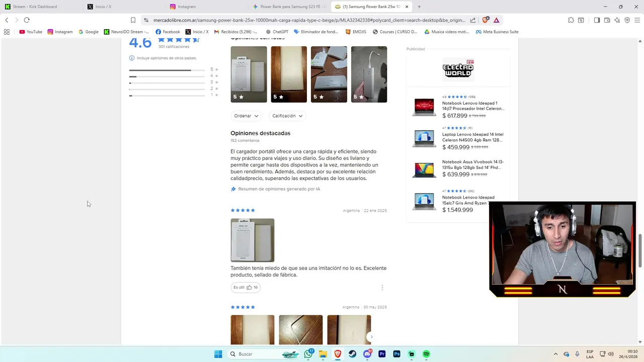Open the photo in the 22 ene 2025 review
The height and width of the screenshot is (362, 644).
tap(253, 240)
